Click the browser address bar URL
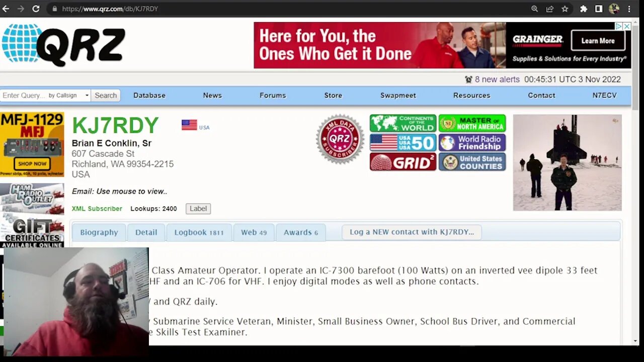This screenshot has height=362, width=644. tap(110, 9)
